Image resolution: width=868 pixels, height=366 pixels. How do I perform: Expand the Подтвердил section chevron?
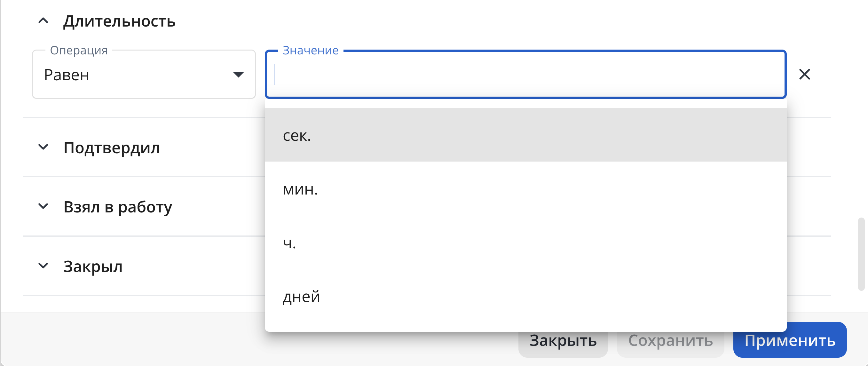click(x=43, y=147)
